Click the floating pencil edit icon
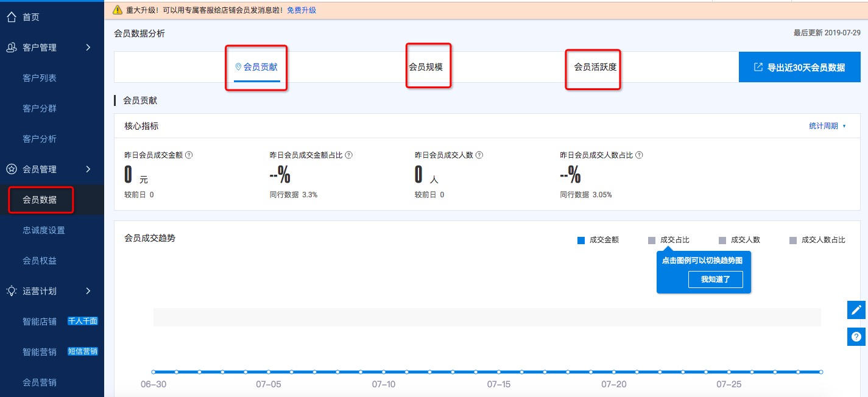Screen dimensions: 868x397 tap(856, 309)
